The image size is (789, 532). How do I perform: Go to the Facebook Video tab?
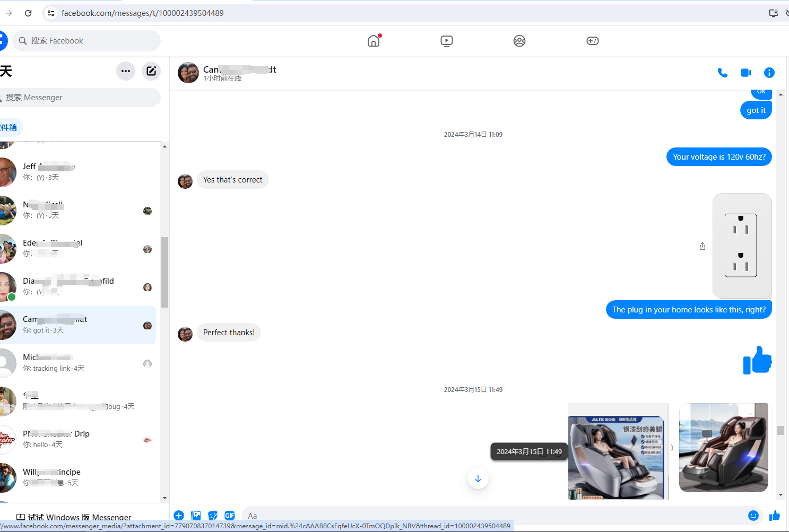[x=447, y=41]
